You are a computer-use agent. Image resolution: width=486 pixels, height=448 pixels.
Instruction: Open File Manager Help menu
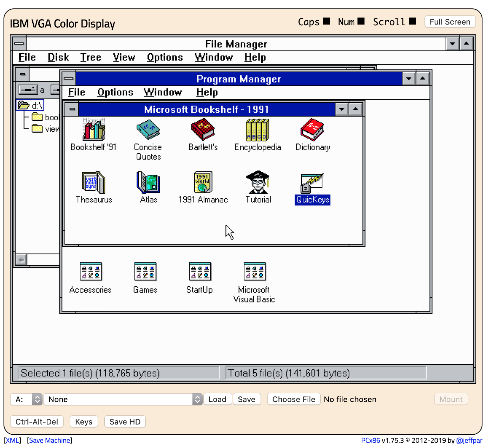pos(255,57)
